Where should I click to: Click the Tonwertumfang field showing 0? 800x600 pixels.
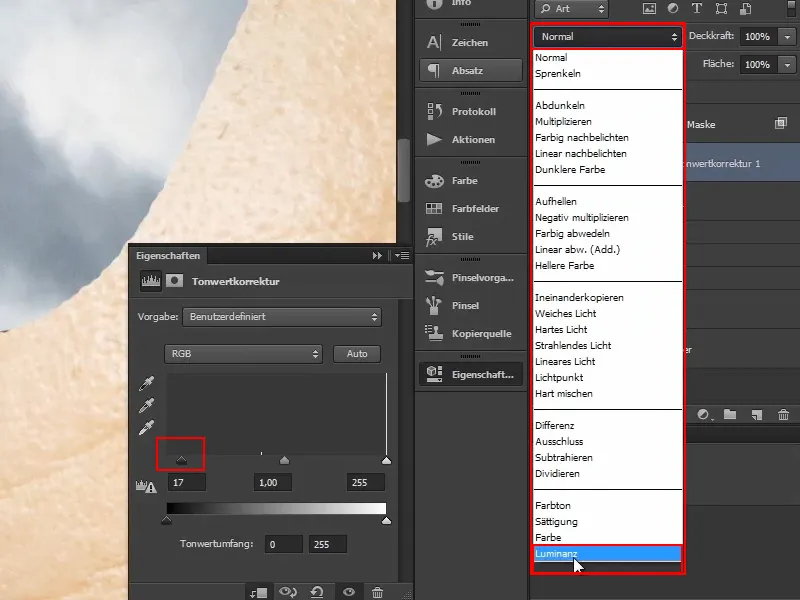[x=284, y=544]
